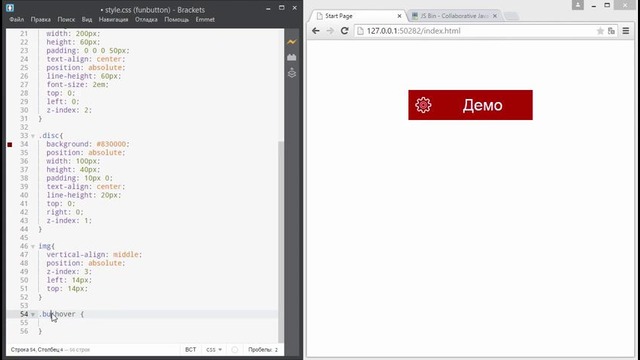Open the Поиск menu
Screen dimensions: 640x360
66,19
